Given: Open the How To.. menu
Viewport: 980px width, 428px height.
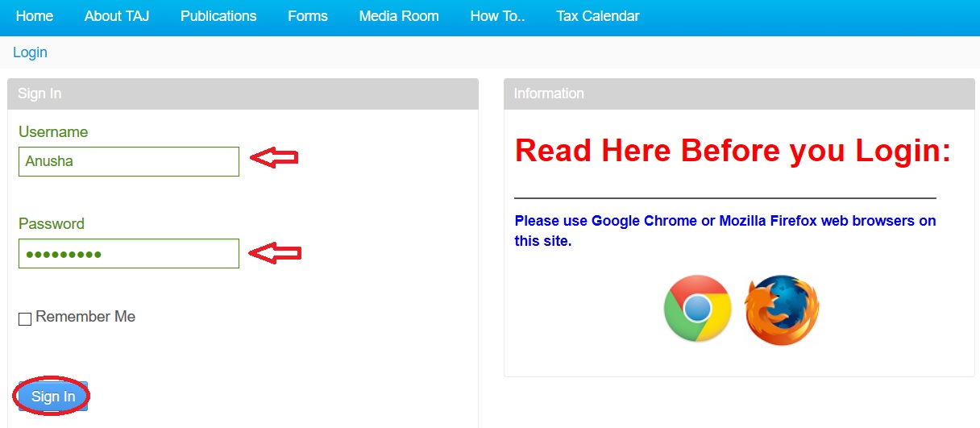Looking at the screenshot, I should click(x=497, y=16).
